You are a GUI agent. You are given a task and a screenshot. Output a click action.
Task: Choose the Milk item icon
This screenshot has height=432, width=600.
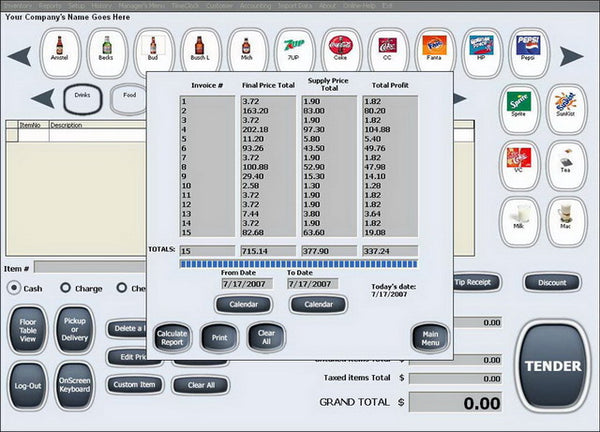click(x=518, y=222)
